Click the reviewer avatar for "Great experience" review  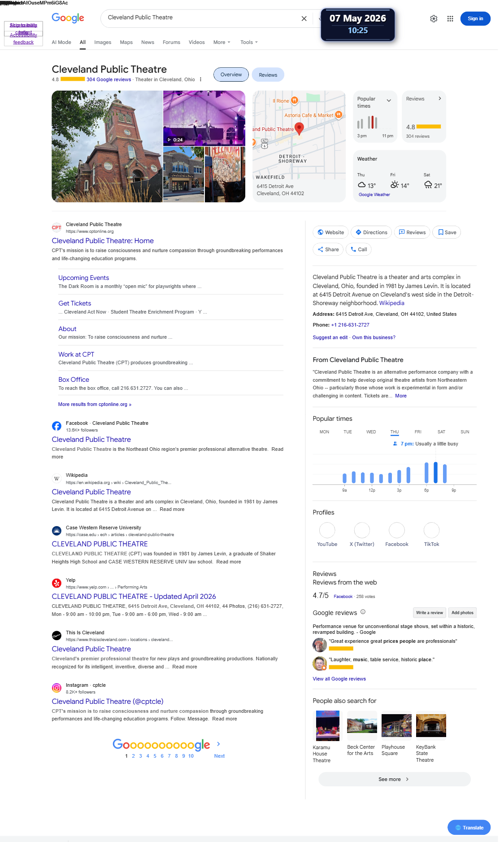[x=320, y=645]
